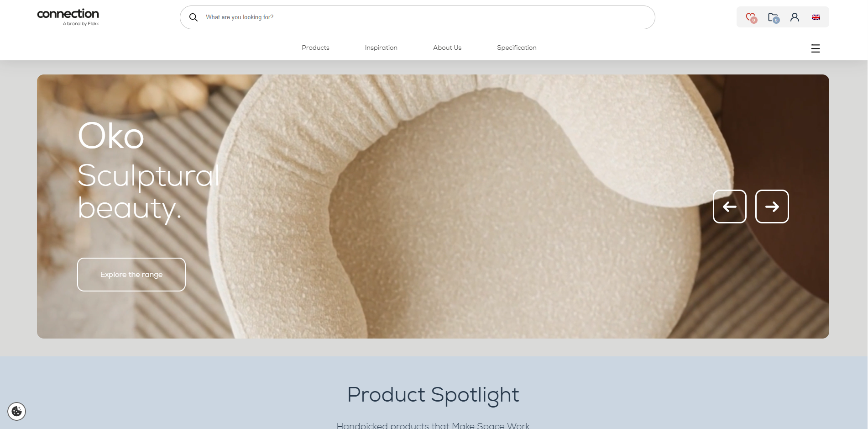868x429 pixels.
Task: Open the Specification menu
Action: (x=517, y=48)
